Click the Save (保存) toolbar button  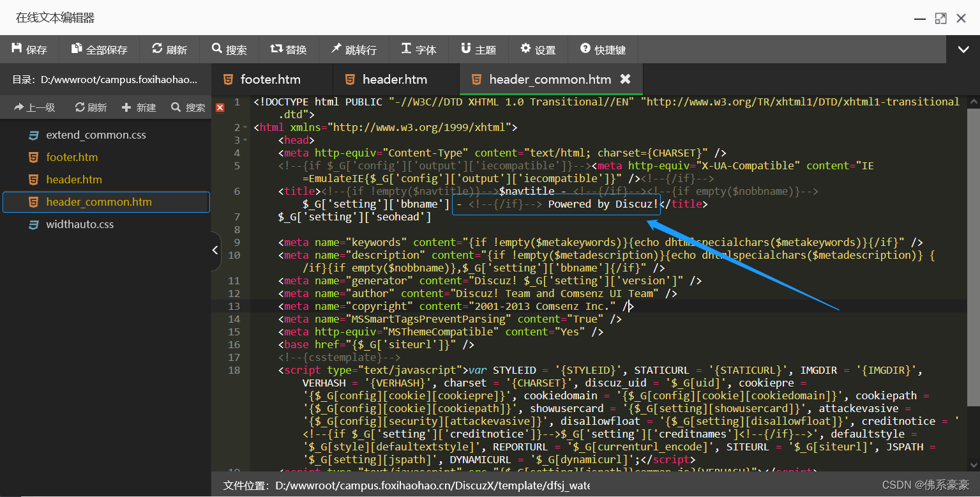click(x=29, y=49)
